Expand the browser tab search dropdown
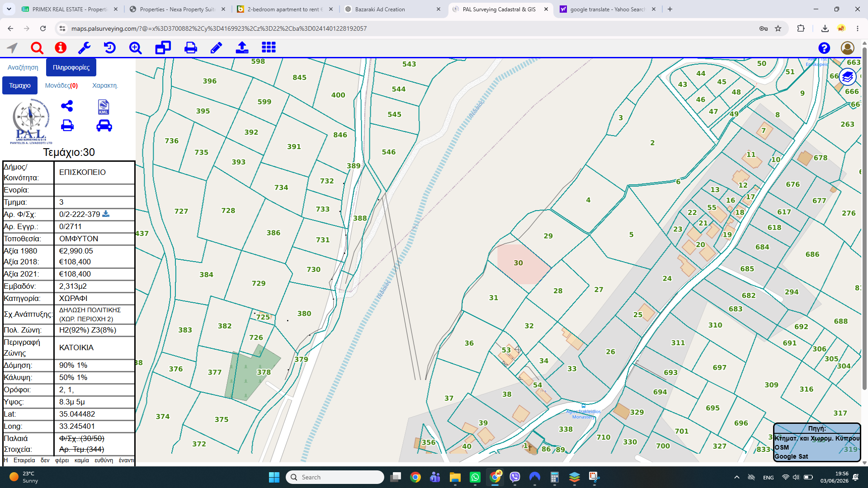Screen dimensions: 868x488 pos(9,9)
